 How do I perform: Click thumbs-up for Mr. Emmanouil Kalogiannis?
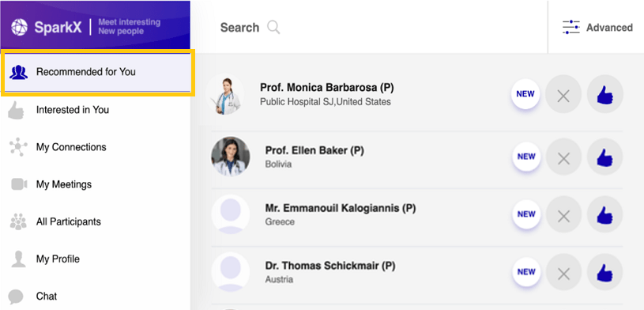(x=605, y=214)
